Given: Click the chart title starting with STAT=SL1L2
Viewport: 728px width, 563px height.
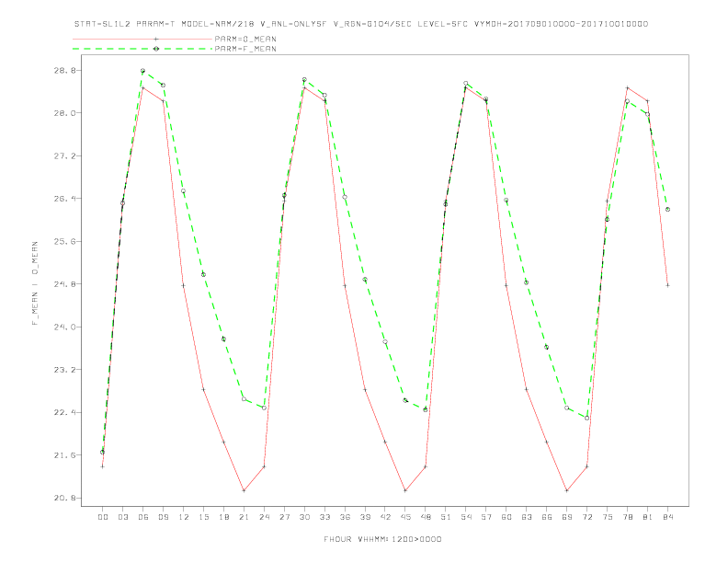Looking at the screenshot, I should pos(360,24).
